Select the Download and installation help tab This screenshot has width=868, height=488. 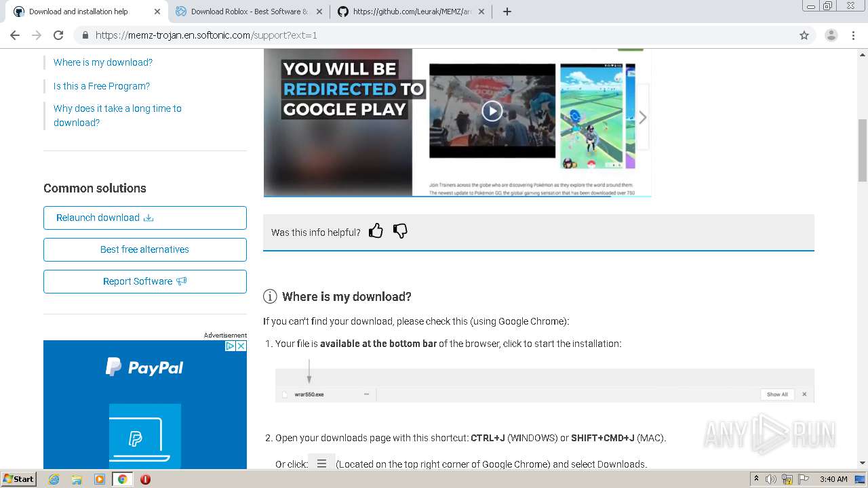(87, 12)
